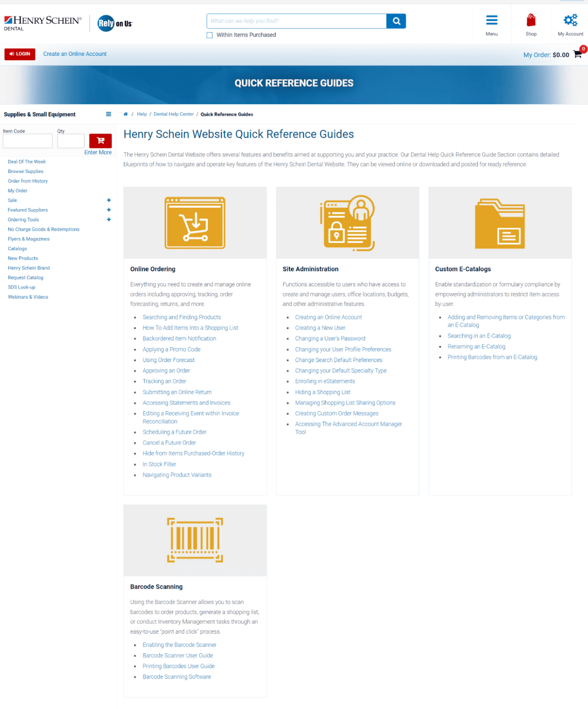Open Deal Of The Week
588x709 pixels.
coord(27,162)
